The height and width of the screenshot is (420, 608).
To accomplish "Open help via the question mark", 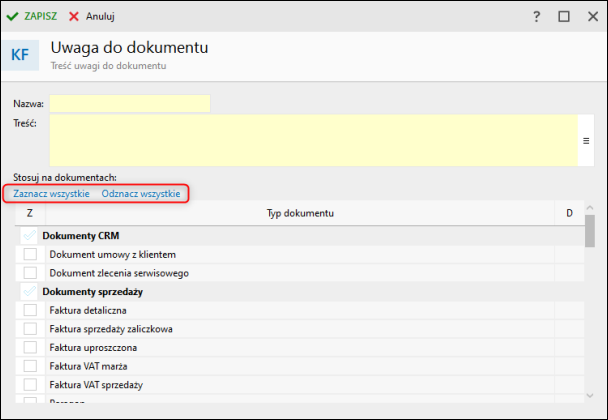I will (x=537, y=17).
